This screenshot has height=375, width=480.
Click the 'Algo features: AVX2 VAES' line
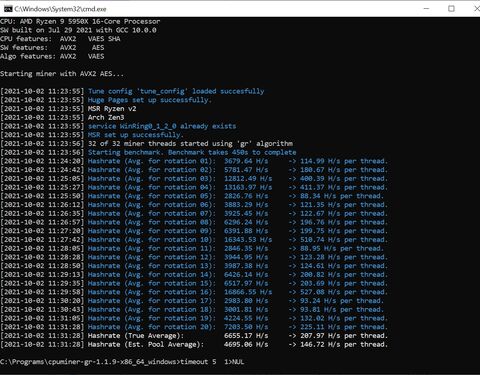coord(52,56)
